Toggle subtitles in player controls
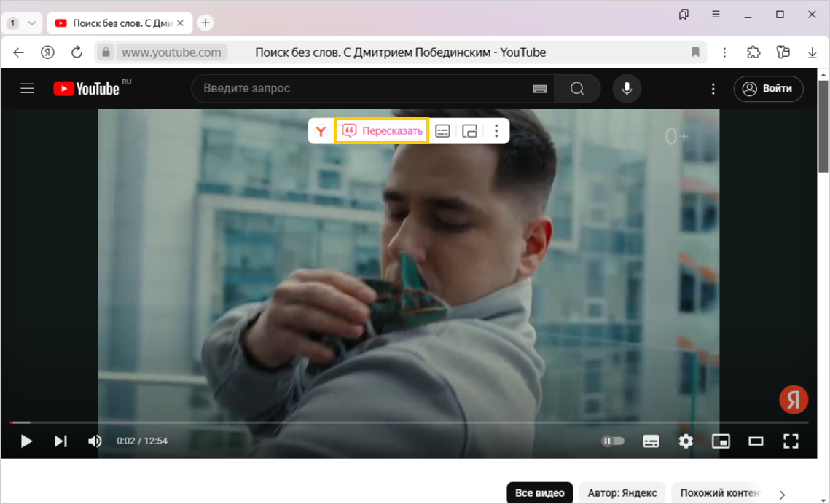 coord(651,441)
